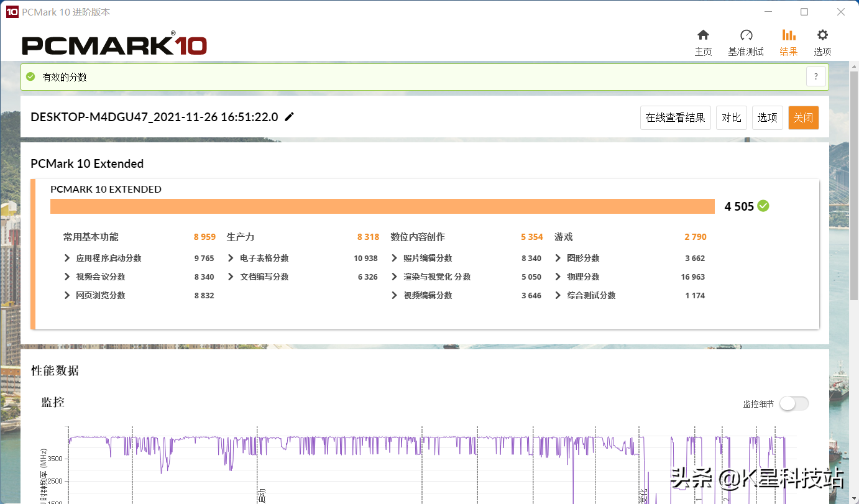Viewport: 859px width, 504px height.
Task: Click the 在线查看结果 button
Action: click(x=676, y=117)
